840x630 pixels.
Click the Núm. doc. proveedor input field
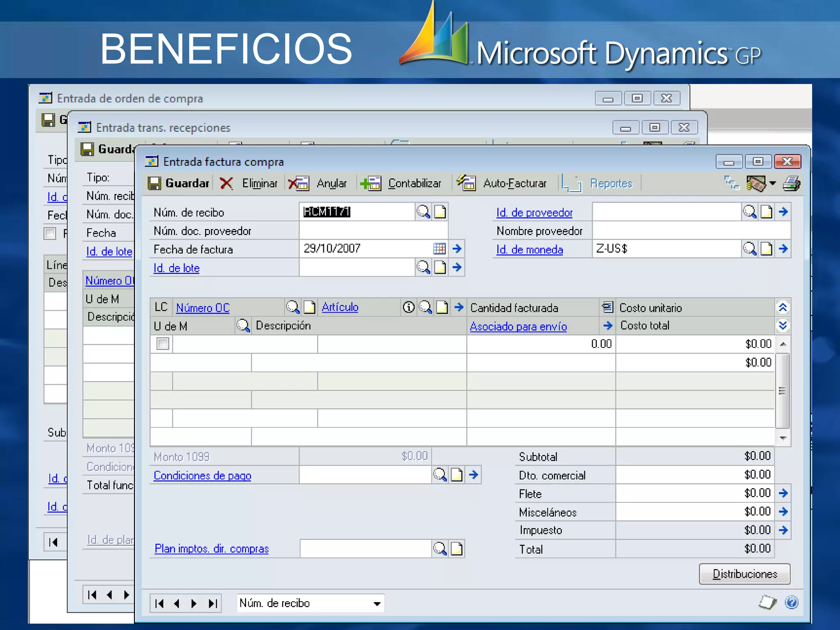[x=373, y=231]
